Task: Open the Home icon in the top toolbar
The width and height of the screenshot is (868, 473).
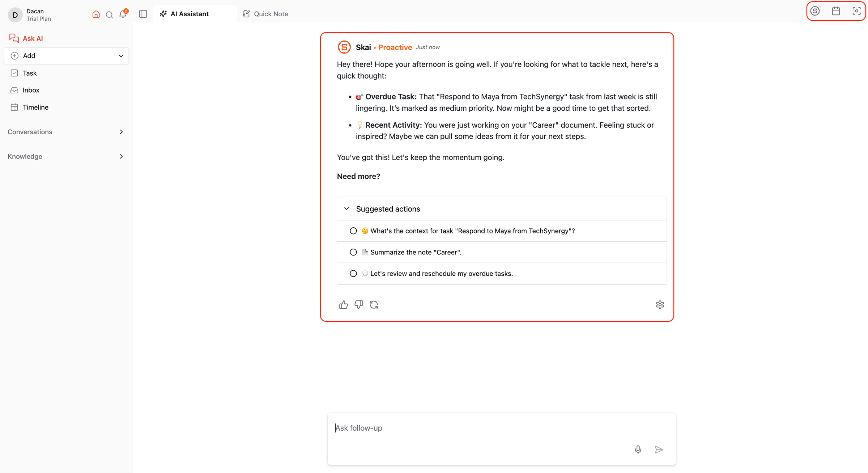Action: pyautogui.click(x=95, y=14)
